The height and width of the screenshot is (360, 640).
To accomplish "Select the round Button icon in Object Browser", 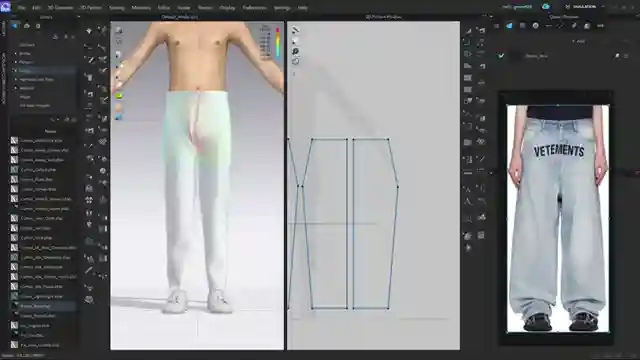I will coord(536,26).
